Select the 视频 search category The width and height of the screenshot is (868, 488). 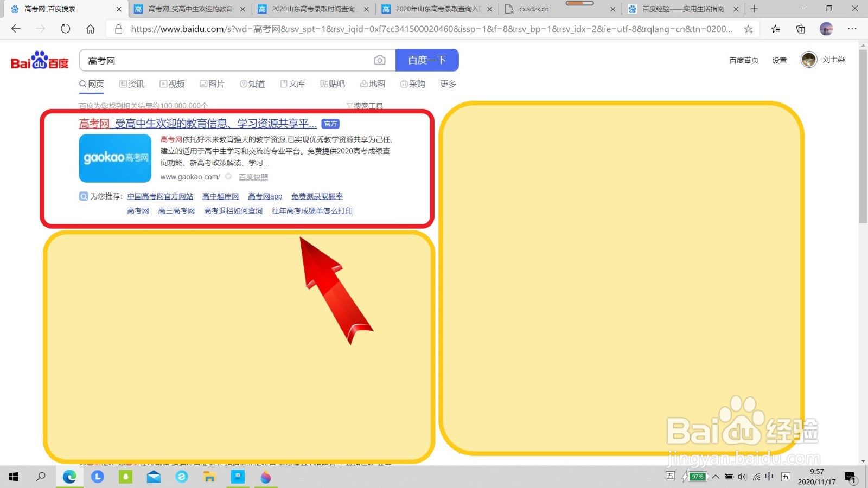[x=172, y=84]
